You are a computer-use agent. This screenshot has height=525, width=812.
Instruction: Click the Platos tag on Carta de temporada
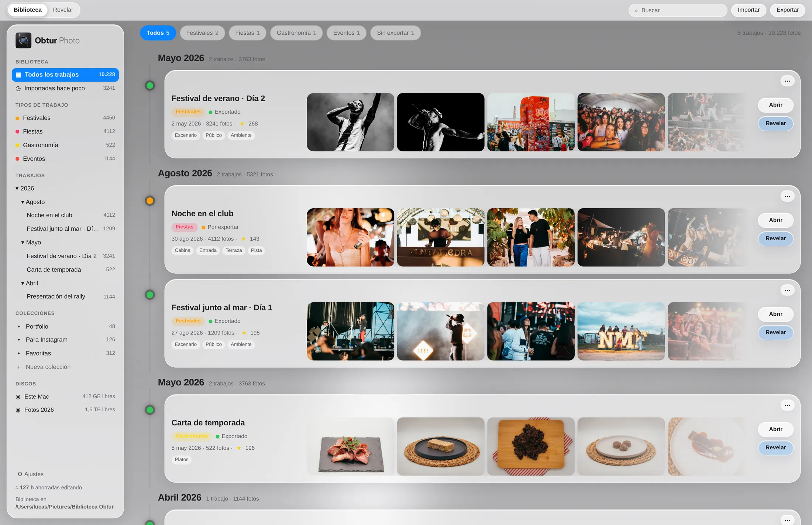[182, 460]
